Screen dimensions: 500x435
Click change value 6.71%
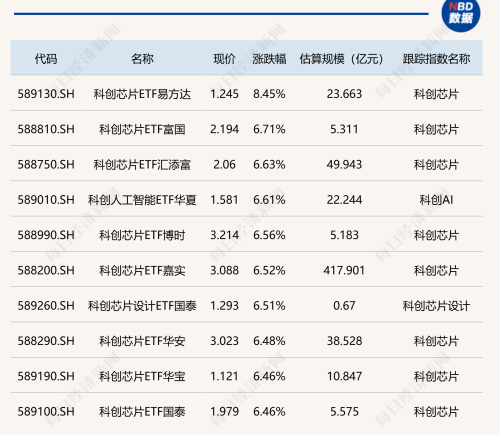[269, 129]
